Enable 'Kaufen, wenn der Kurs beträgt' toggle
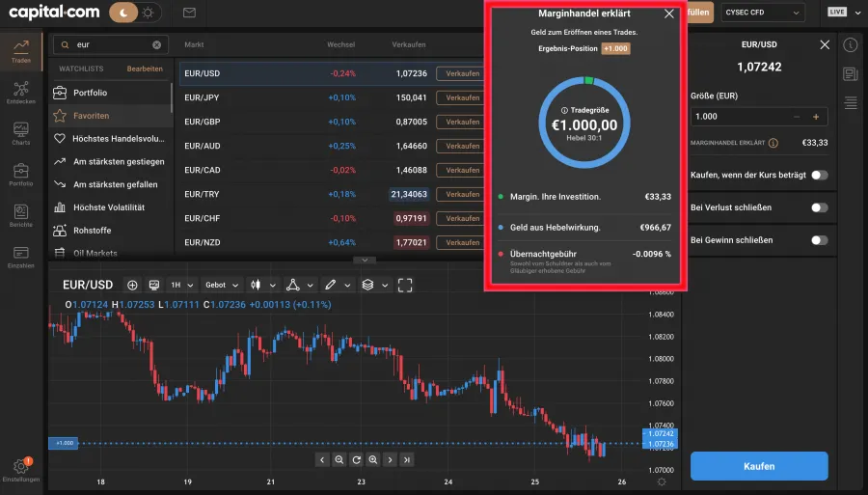 point(819,175)
